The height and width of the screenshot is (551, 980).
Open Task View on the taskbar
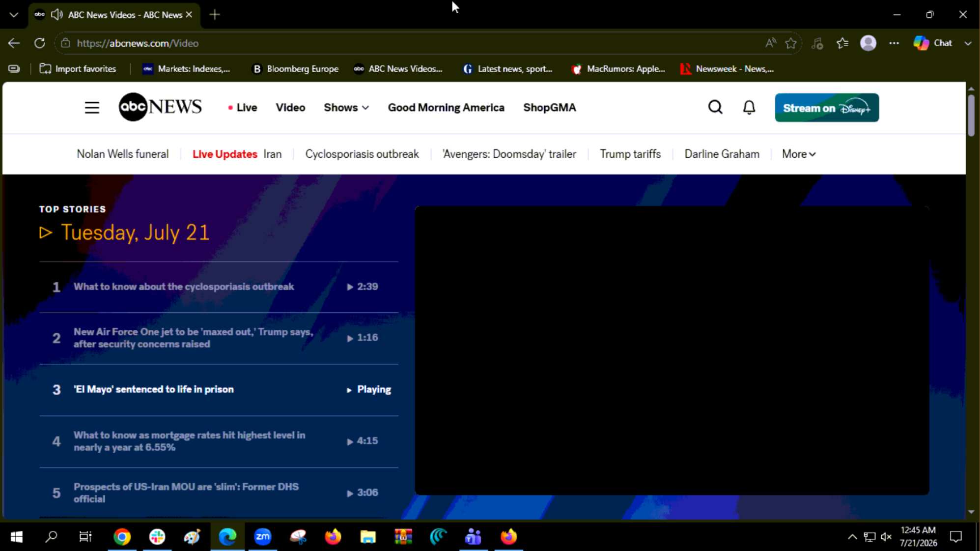[85, 537]
